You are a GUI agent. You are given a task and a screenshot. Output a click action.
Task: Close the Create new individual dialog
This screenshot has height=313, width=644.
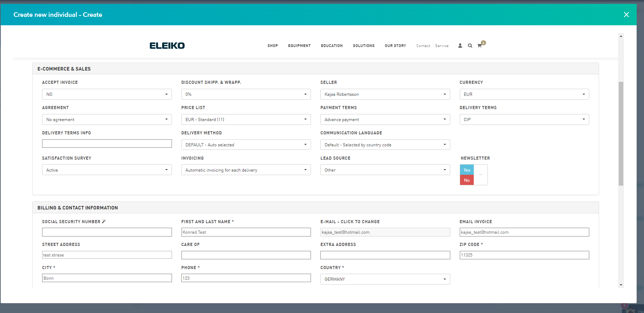626,15
